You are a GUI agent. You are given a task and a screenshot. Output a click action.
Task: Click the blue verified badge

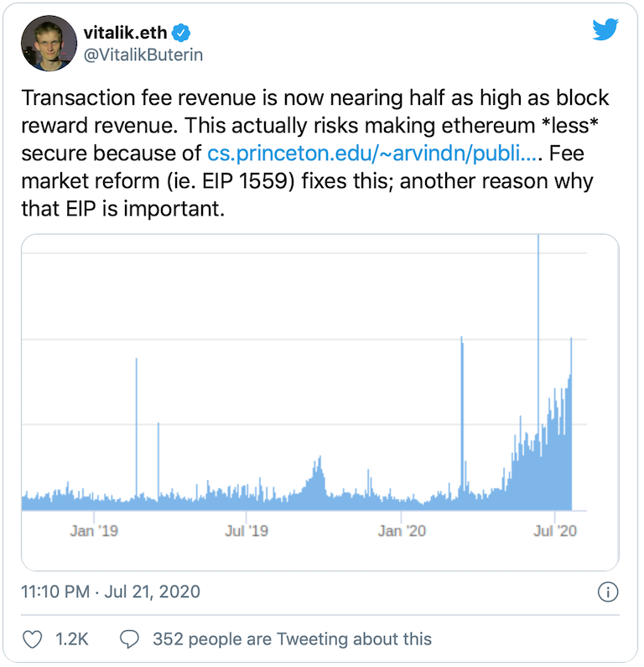tap(181, 33)
